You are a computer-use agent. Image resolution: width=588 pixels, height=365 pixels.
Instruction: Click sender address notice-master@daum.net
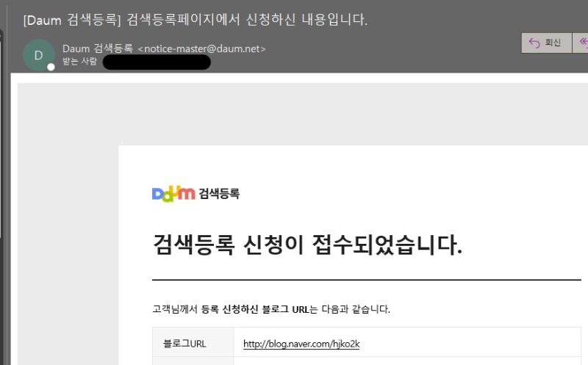(201, 48)
